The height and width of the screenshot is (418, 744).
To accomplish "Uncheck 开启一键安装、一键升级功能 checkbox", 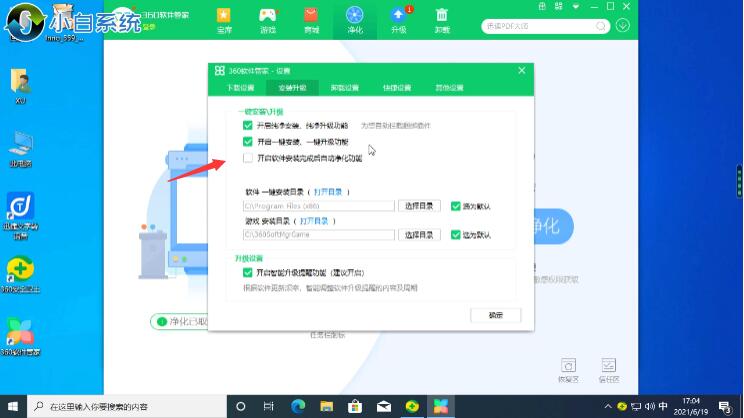I will pos(248,141).
